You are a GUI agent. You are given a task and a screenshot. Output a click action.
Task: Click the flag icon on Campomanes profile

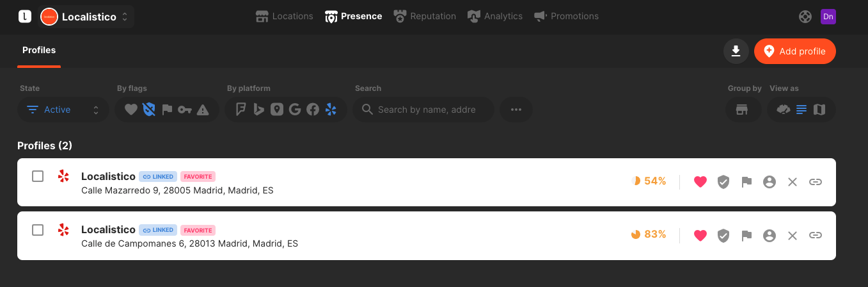tap(746, 236)
